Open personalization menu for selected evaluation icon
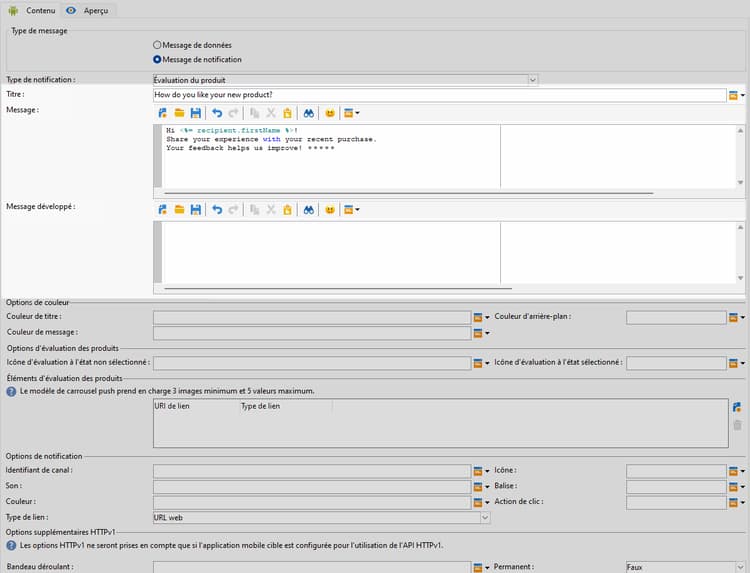 tap(737, 364)
